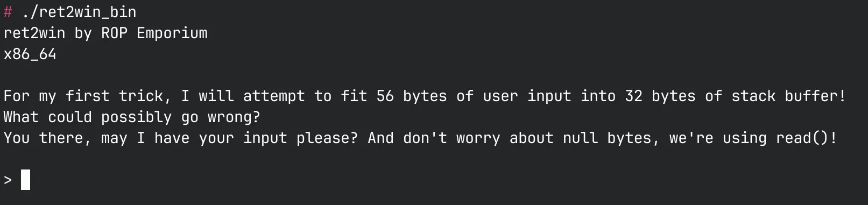Click the words 'input please?'
The width and height of the screenshot is (868, 205).
300,138
